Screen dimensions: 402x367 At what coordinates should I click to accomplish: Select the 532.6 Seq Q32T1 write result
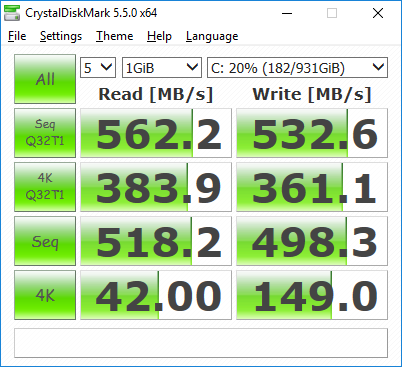pyautogui.click(x=312, y=133)
